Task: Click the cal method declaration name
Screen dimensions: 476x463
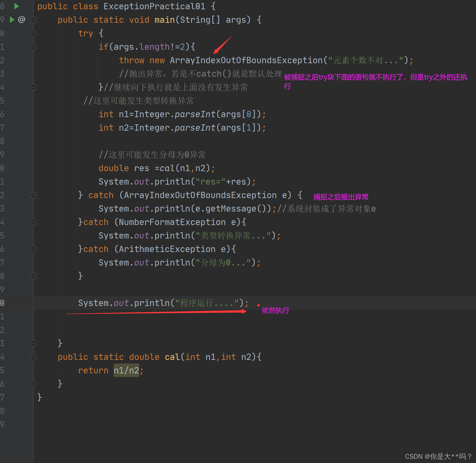Action: [x=172, y=357]
